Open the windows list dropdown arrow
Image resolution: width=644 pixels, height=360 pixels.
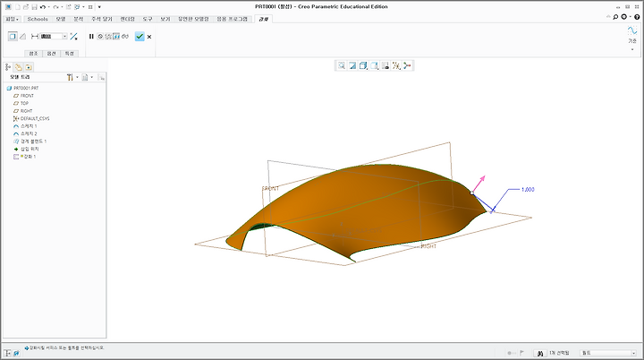click(x=83, y=7)
